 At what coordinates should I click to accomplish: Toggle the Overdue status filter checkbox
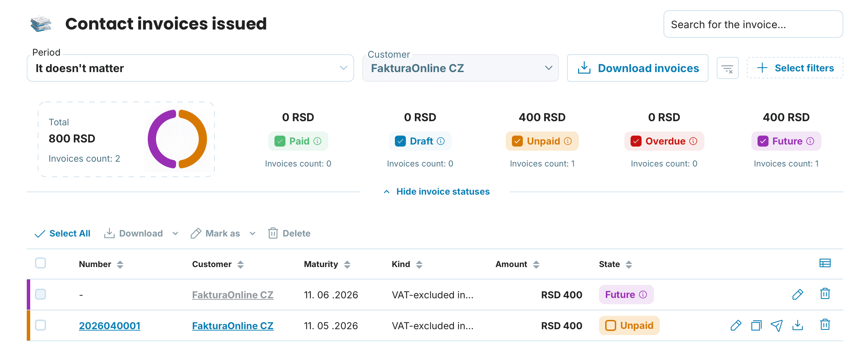coord(636,141)
